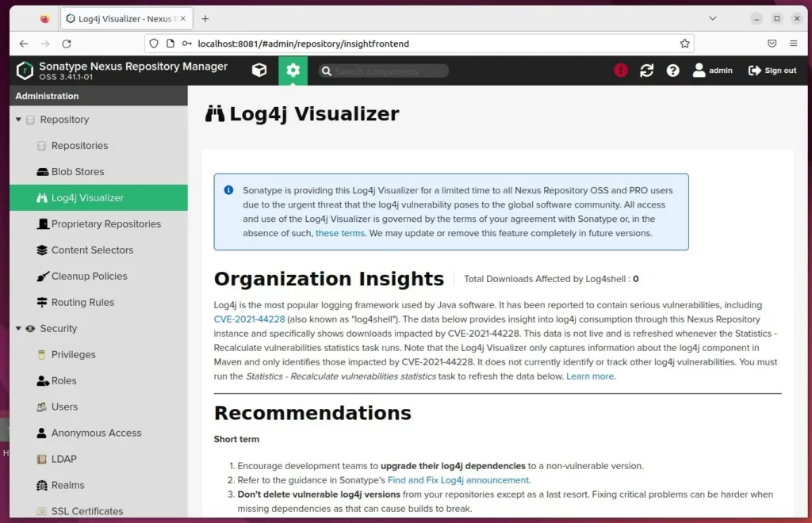
Task: Click the red system status alert icon
Action: [x=620, y=71]
